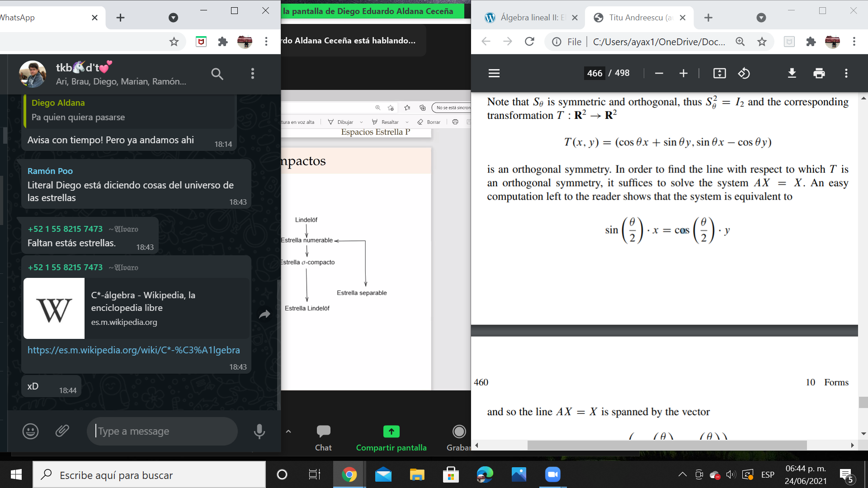The height and width of the screenshot is (488, 868).
Task: Toggle fit to page in PDF viewer
Action: [x=719, y=73]
